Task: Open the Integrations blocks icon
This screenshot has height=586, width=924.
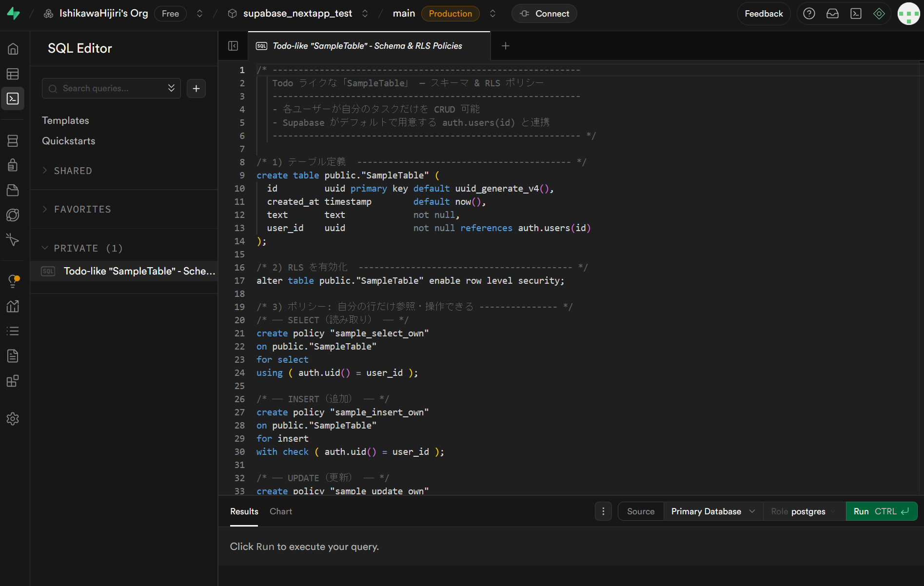Action: (x=13, y=381)
